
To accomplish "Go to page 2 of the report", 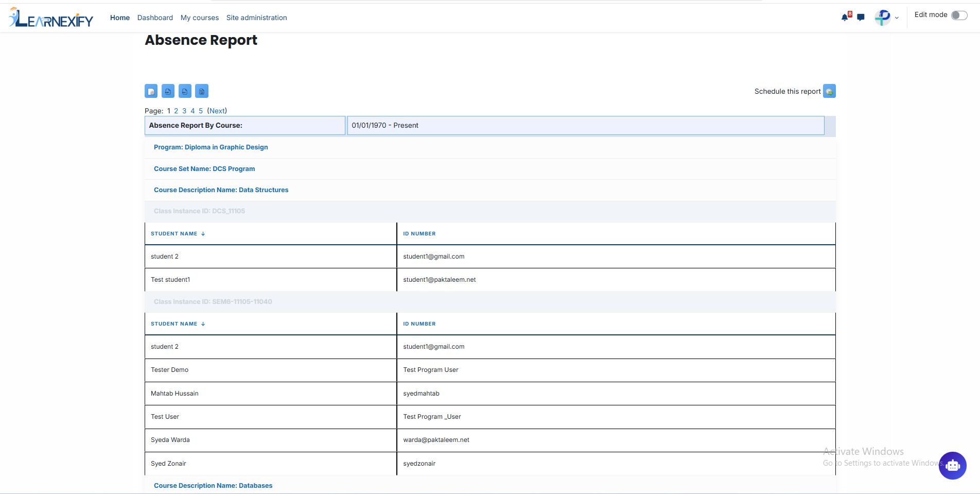I will (176, 111).
